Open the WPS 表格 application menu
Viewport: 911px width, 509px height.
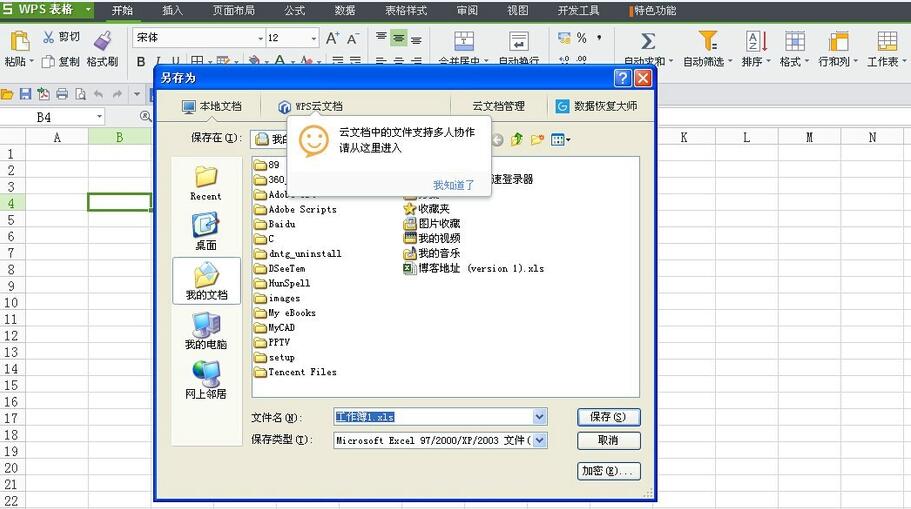coord(46,9)
